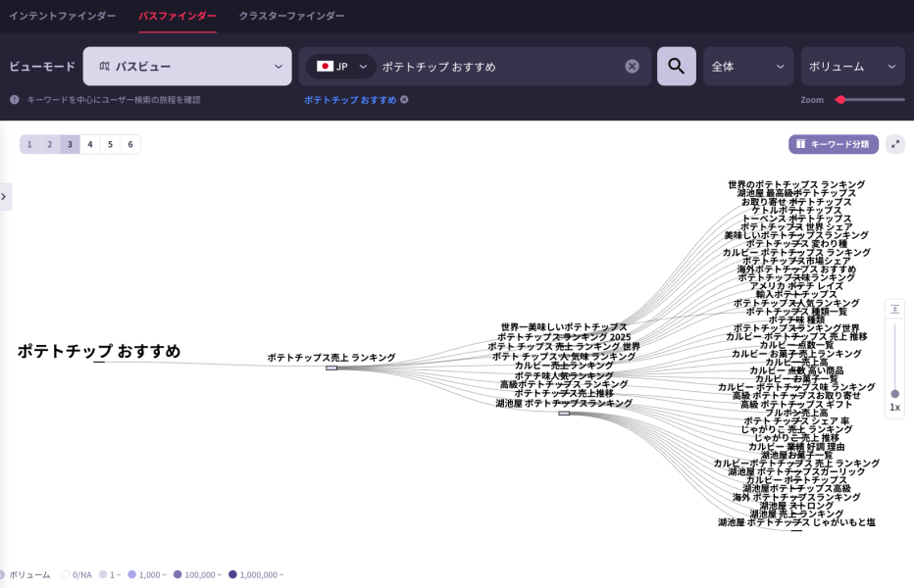The width and height of the screenshot is (914, 588).
Task: Remove the ポテトチップ おすすめ keyword tag
Action: tap(404, 100)
